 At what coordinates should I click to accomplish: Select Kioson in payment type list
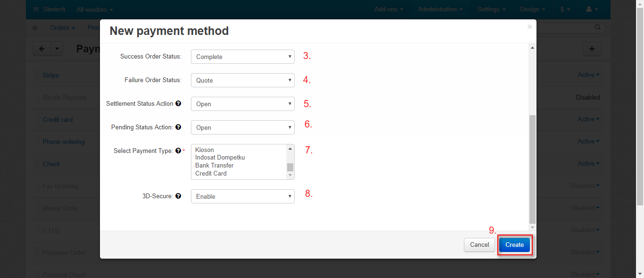[x=205, y=150]
